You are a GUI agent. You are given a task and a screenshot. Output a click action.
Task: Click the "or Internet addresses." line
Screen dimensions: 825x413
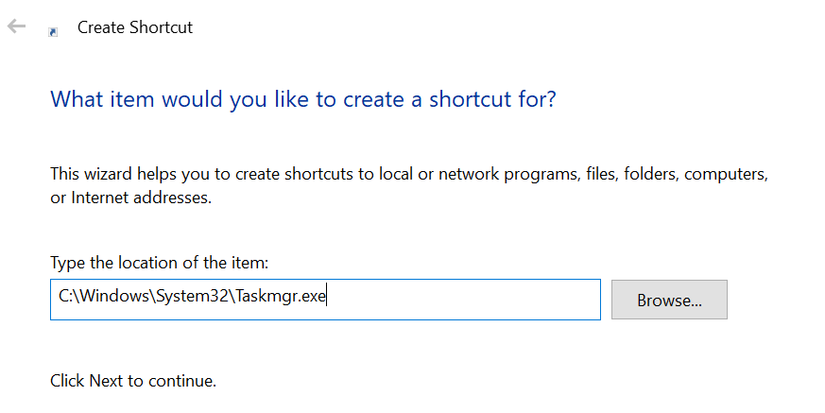tap(130, 198)
